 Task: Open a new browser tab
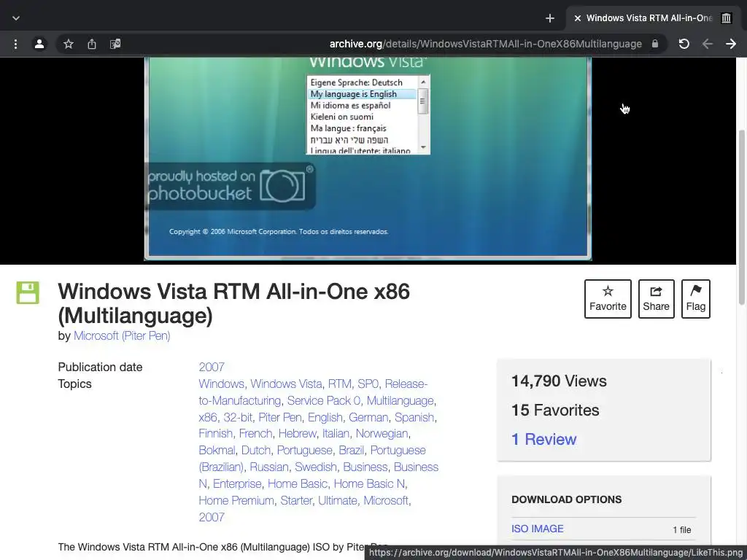pos(550,18)
